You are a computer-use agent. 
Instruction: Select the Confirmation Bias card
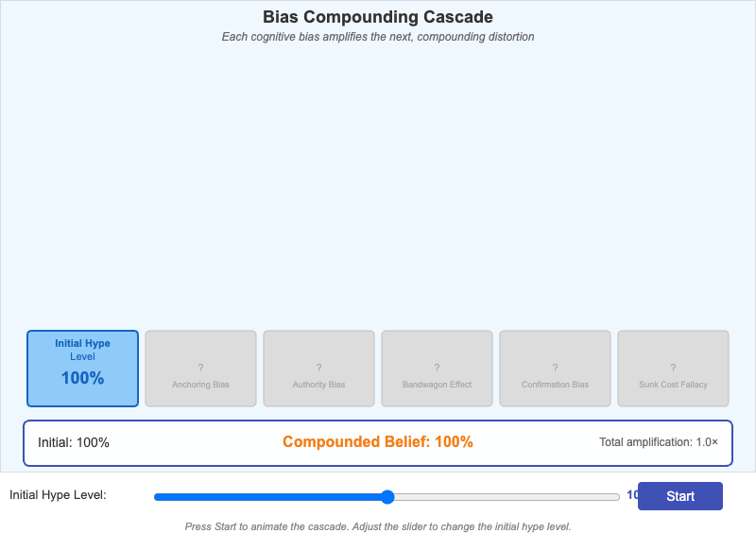point(555,368)
